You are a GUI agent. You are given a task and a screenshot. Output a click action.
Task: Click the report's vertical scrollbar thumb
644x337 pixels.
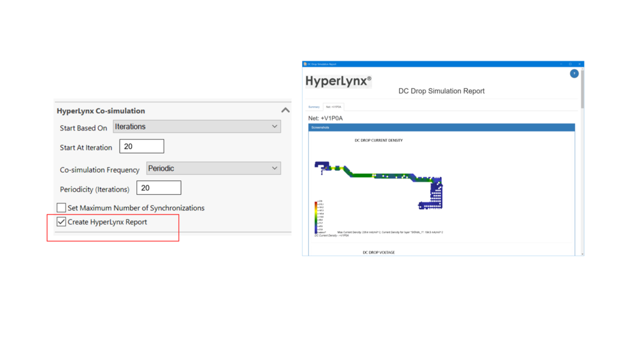pyautogui.click(x=582, y=89)
